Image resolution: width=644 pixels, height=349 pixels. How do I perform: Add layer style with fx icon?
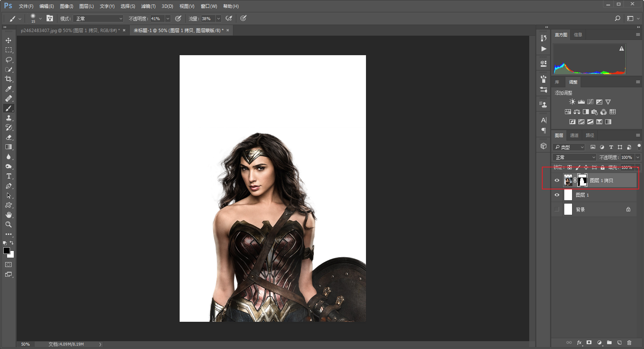pyautogui.click(x=579, y=343)
